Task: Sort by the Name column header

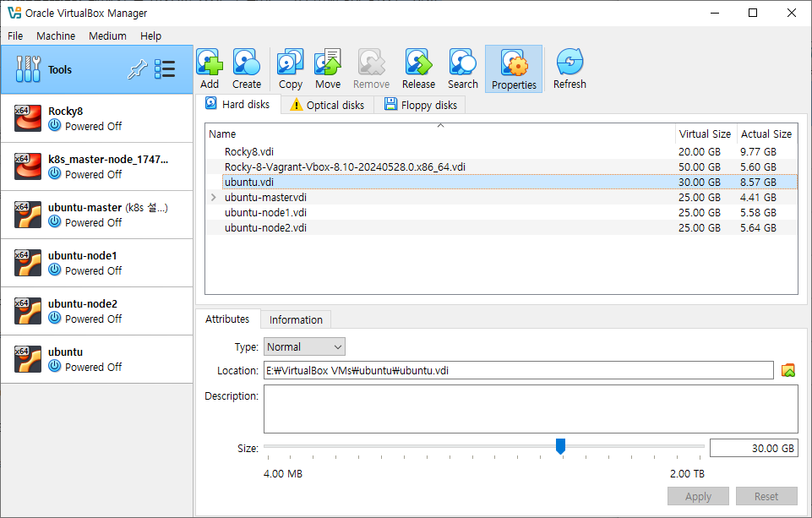Action: click(440, 134)
